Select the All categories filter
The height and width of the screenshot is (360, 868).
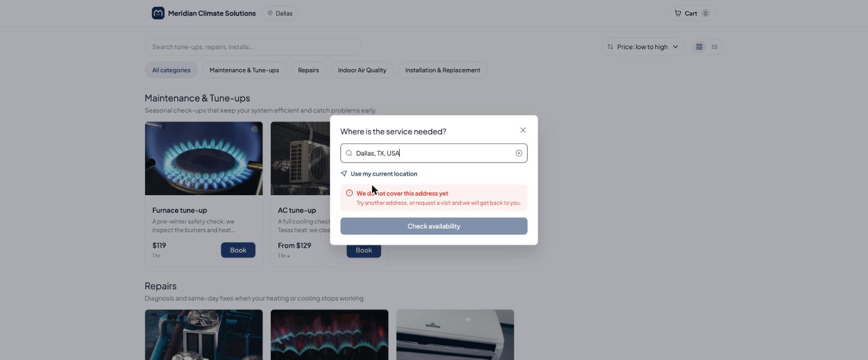171,70
